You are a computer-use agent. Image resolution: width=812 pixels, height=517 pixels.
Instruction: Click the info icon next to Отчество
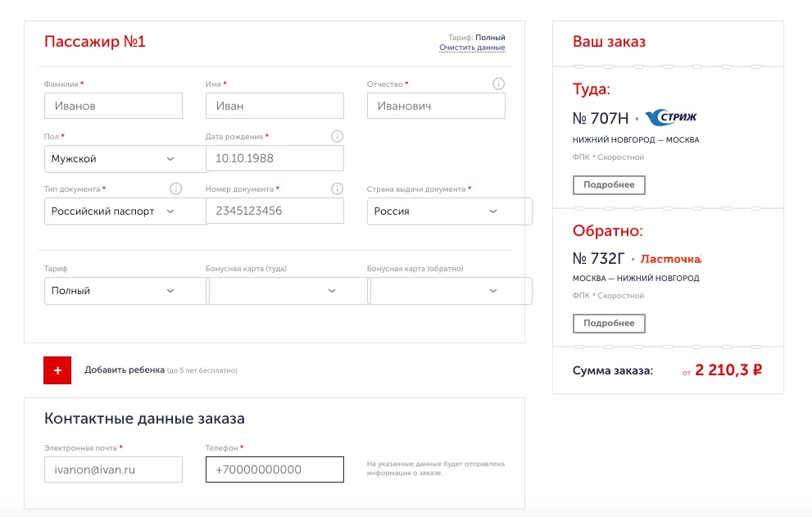498,84
